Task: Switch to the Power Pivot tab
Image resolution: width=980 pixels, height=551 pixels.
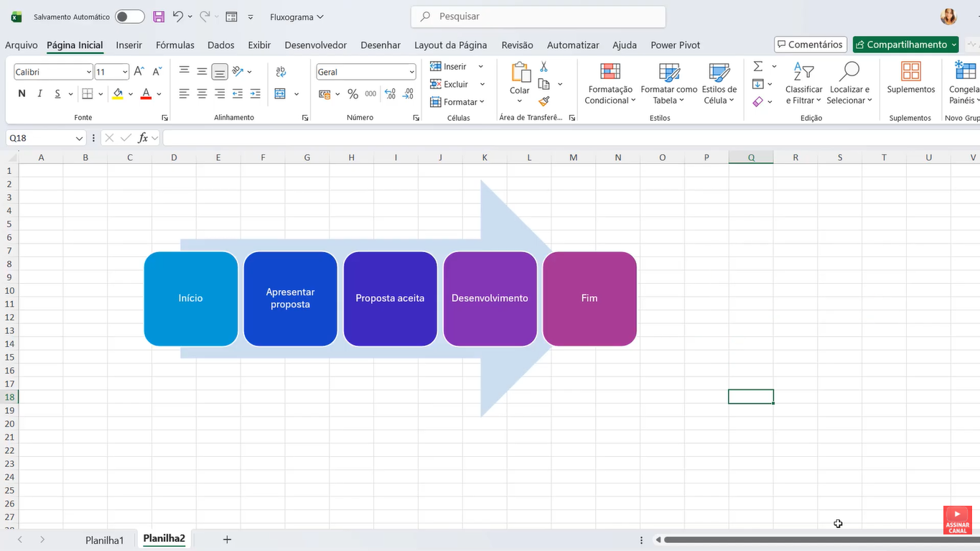Action: coord(676,45)
